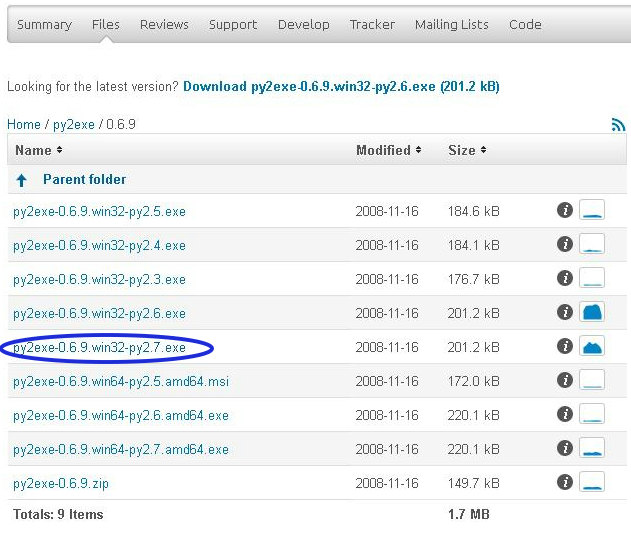Viewport: 631px width, 544px height.
Task: Subscribe via the RSS feed icon
Action: tap(618, 125)
